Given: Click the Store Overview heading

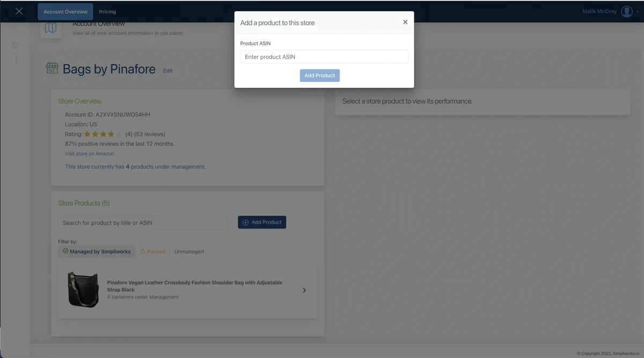Looking at the screenshot, I should pos(80,101).
